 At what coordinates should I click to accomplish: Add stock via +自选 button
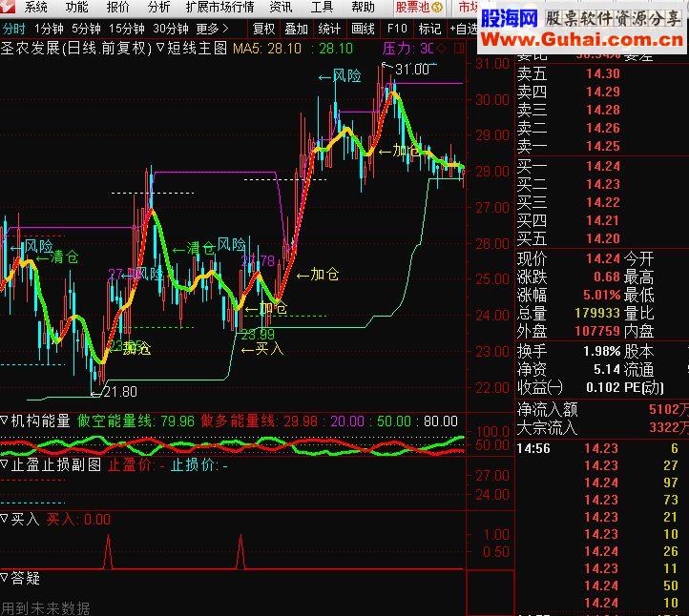(x=463, y=29)
